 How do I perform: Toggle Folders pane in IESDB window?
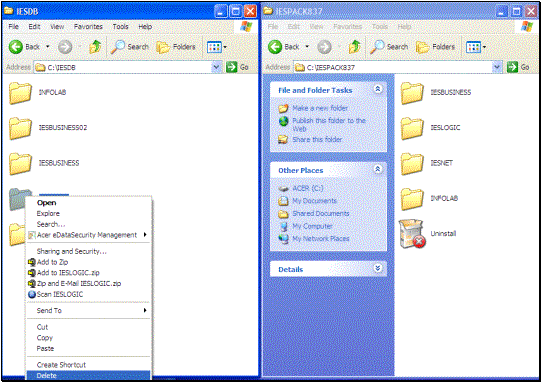click(x=176, y=47)
